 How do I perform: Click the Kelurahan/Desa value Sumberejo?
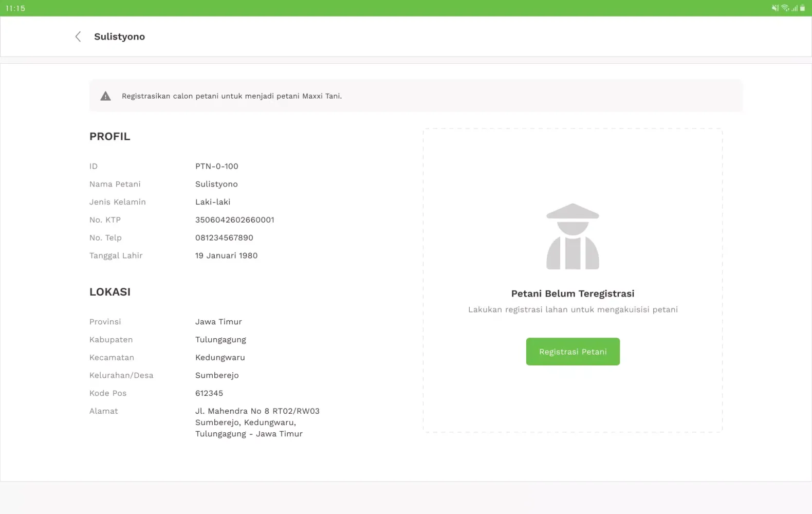pyautogui.click(x=217, y=375)
